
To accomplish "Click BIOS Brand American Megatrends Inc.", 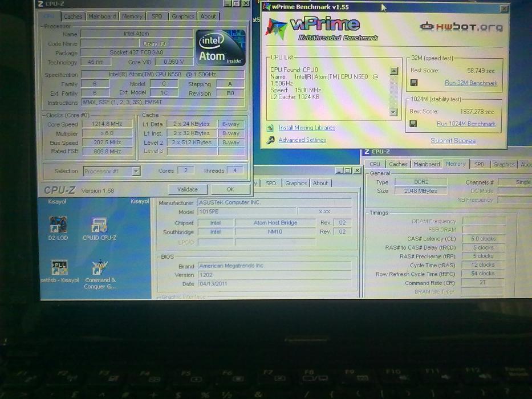I will [x=274, y=266].
